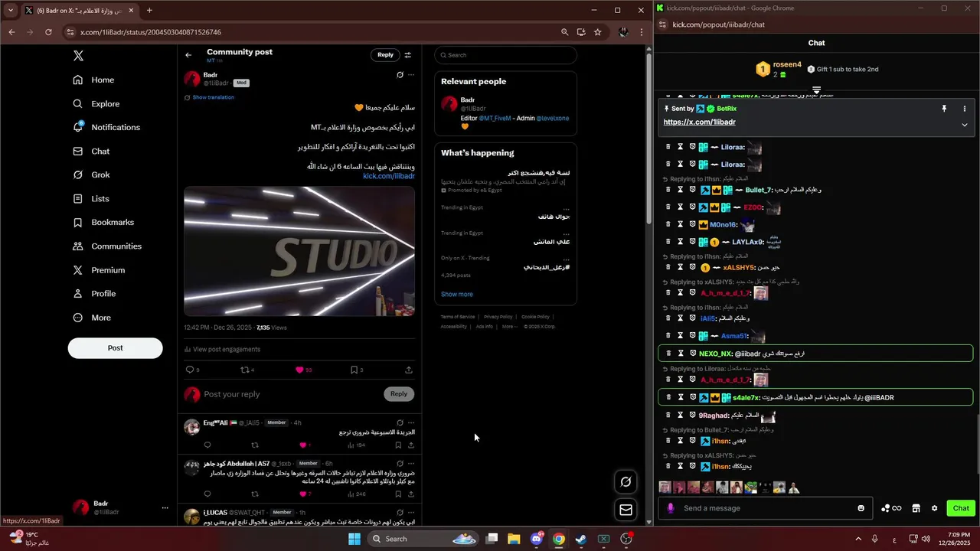Go back with Community post arrow
This screenshot has width=980, height=551.
pyautogui.click(x=188, y=55)
